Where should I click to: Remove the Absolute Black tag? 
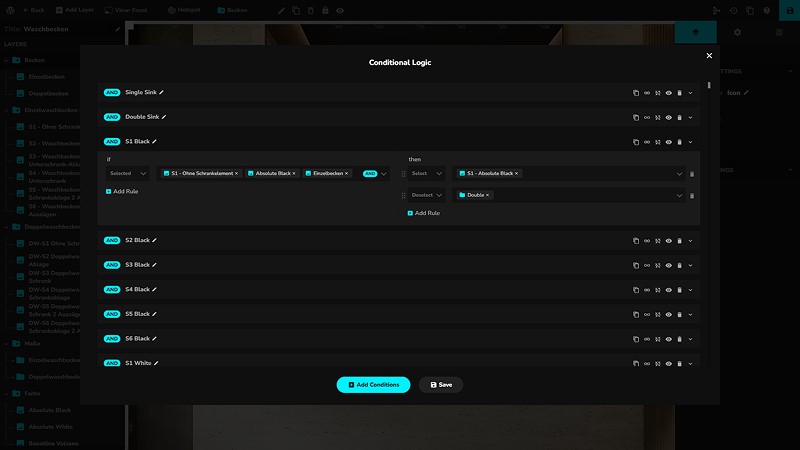[x=294, y=174]
